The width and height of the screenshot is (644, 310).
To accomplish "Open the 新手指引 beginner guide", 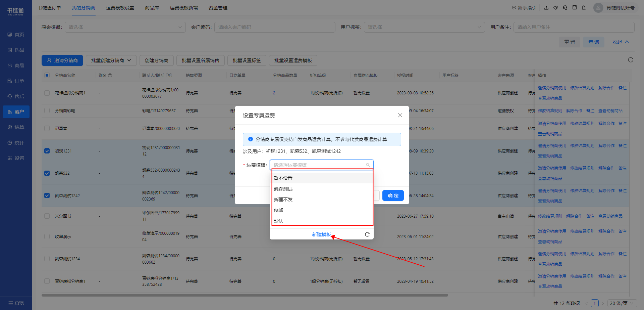I will click(524, 8).
